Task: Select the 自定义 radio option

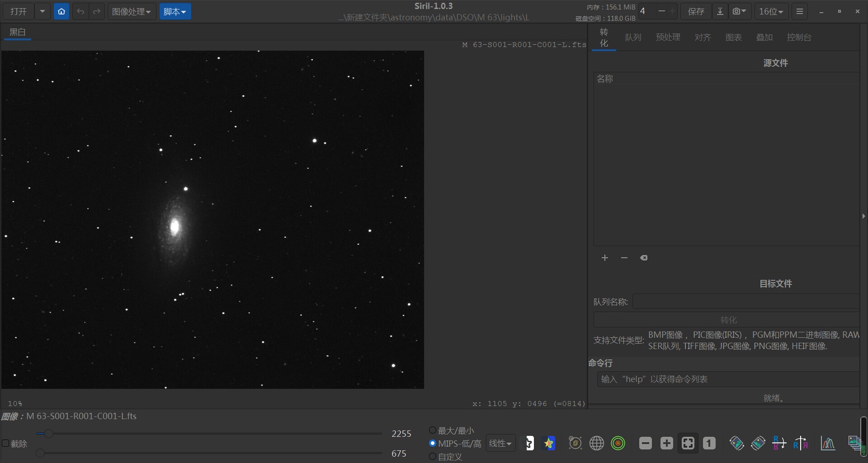Action: (x=433, y=456)
